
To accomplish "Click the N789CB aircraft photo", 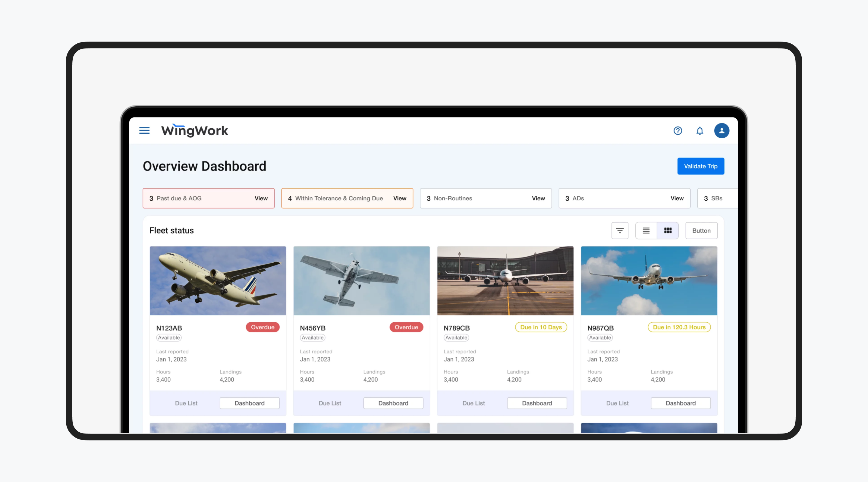I will point(505,280).
